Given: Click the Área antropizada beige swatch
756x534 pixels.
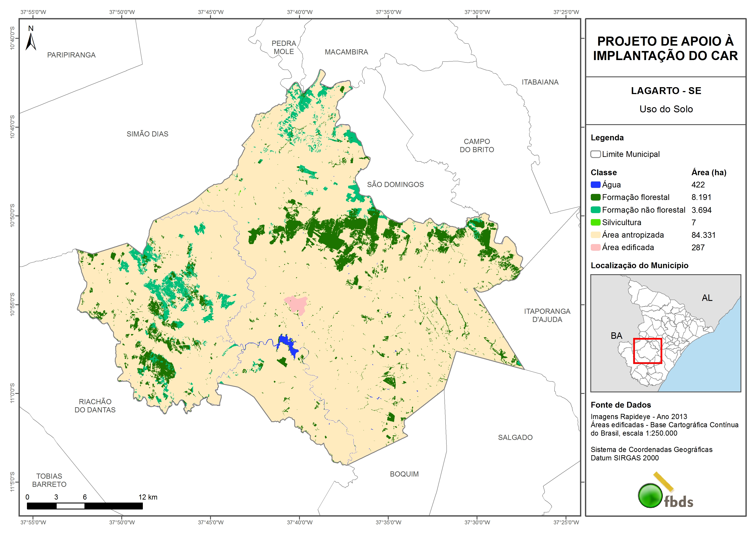Looking at the screenshot, I should [x=595, y=235].
